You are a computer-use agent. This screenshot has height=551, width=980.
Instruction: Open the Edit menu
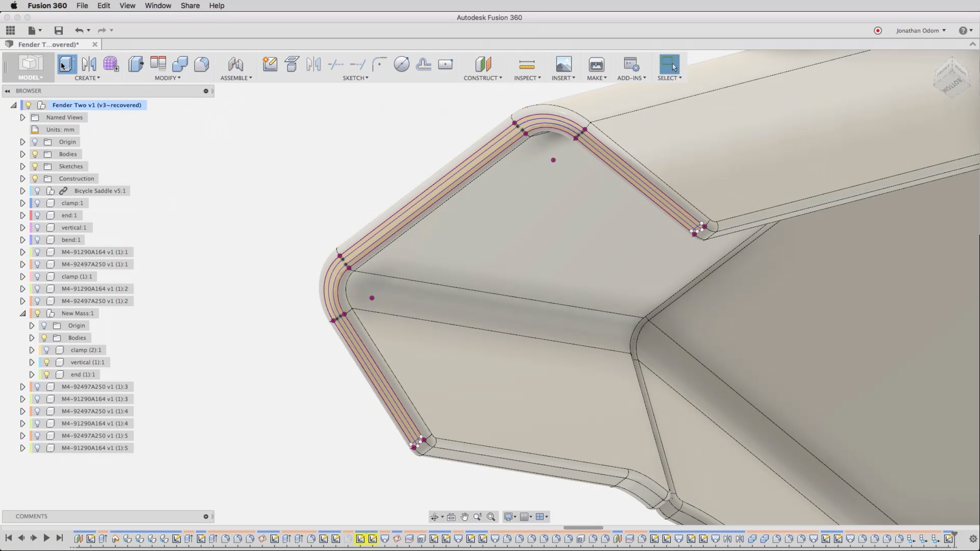click(103, 6)
